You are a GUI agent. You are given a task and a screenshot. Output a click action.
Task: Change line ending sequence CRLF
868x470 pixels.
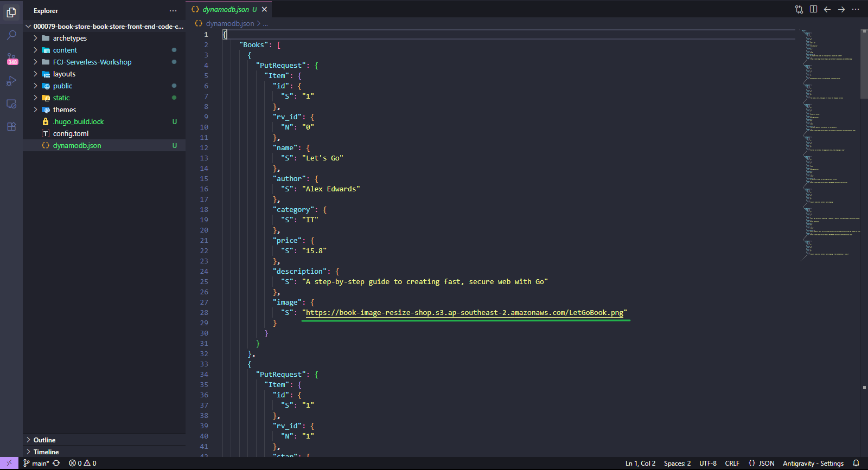pyautogui.click(x=732, y=463)
